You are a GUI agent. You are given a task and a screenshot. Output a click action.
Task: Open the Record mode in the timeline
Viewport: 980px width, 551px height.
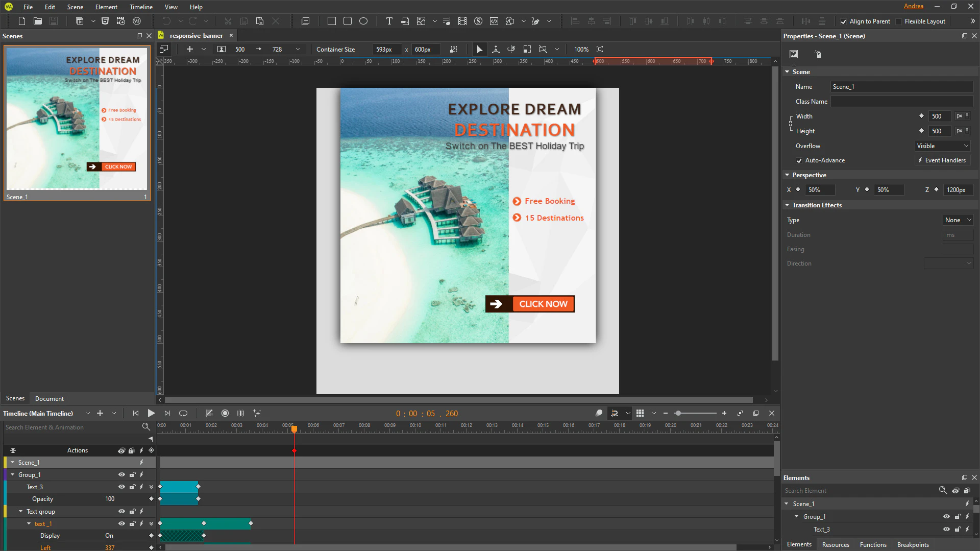click(x=225, y=413)
